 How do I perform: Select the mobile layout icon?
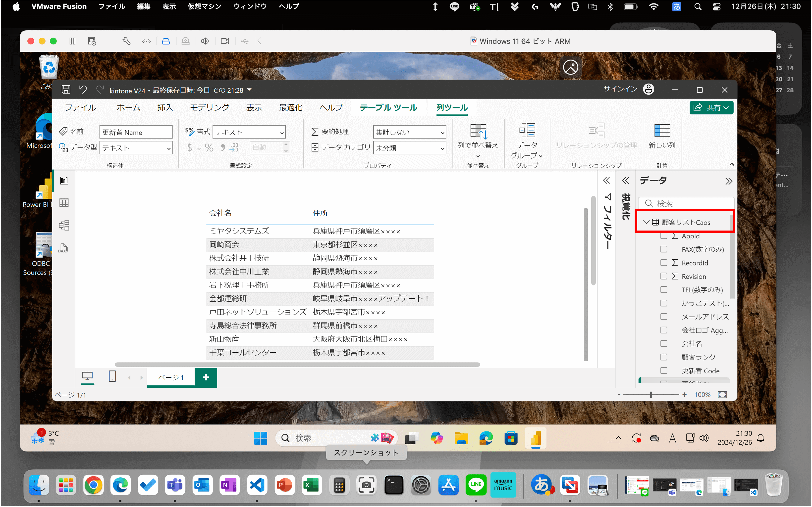coord(112,376)
